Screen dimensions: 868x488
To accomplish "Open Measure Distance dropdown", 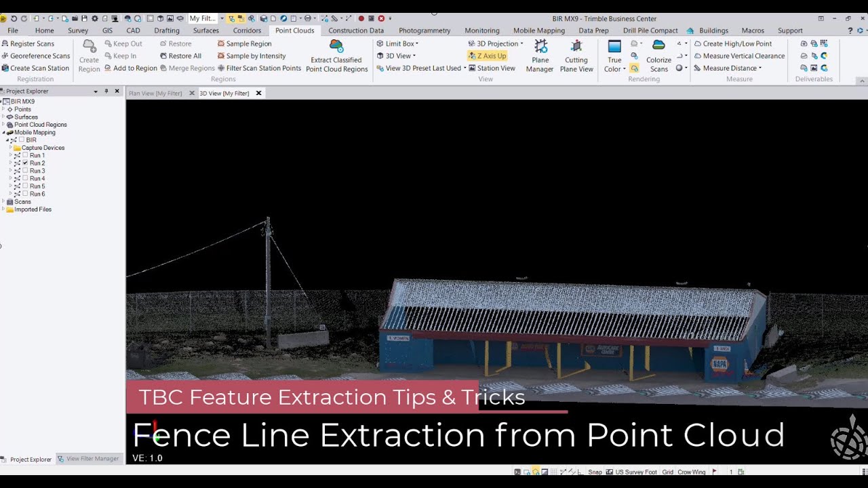I will [728, 68].
